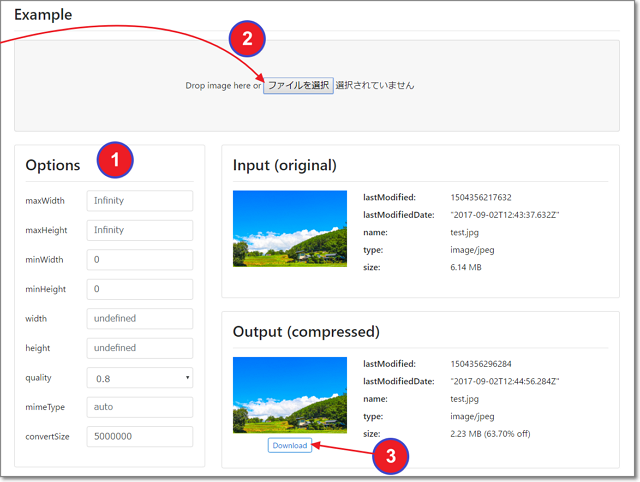
Task: Click the red circle marker number 1
Action: (115, 159)
